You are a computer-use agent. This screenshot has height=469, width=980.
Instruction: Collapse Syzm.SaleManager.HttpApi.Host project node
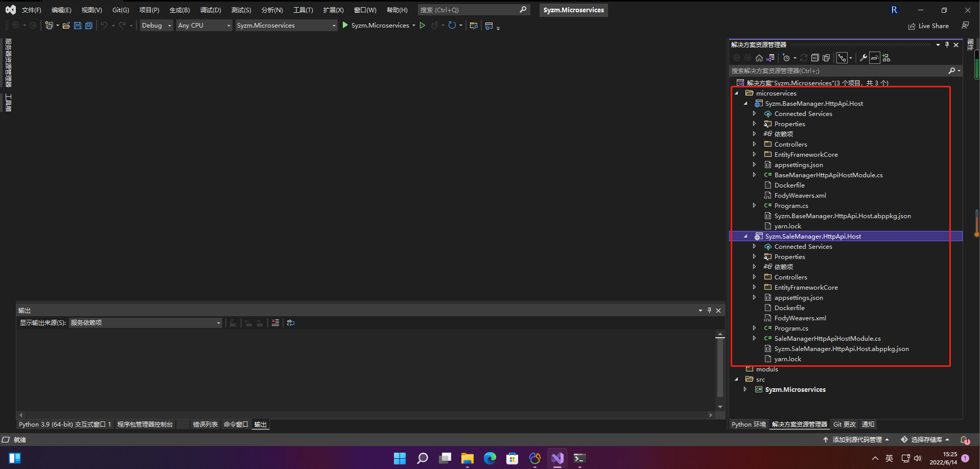(745, 237)
